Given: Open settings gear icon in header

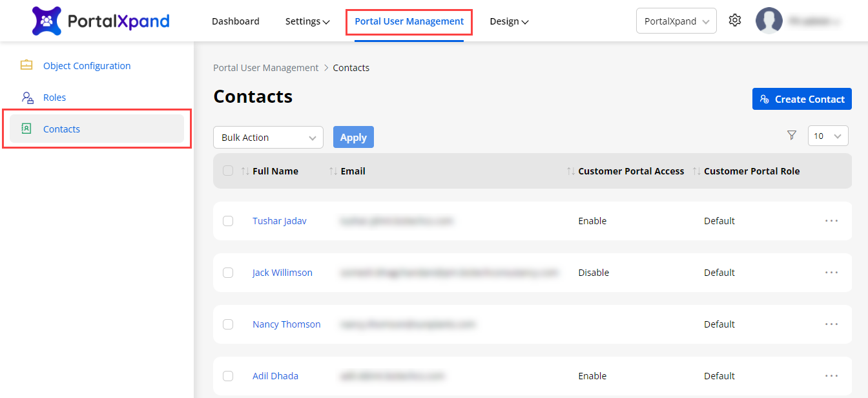Looking at the screenshot, I should click(734, 21).
